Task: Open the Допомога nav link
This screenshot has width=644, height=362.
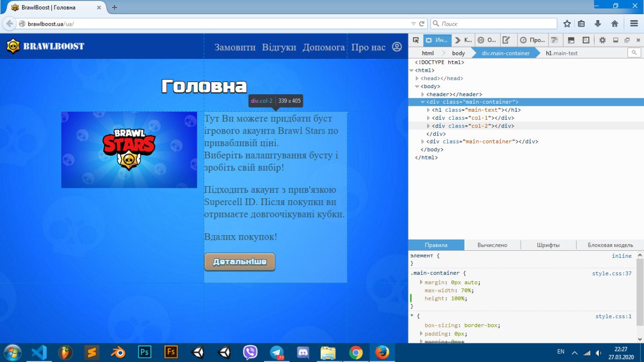Action: [x=324, y=47]
